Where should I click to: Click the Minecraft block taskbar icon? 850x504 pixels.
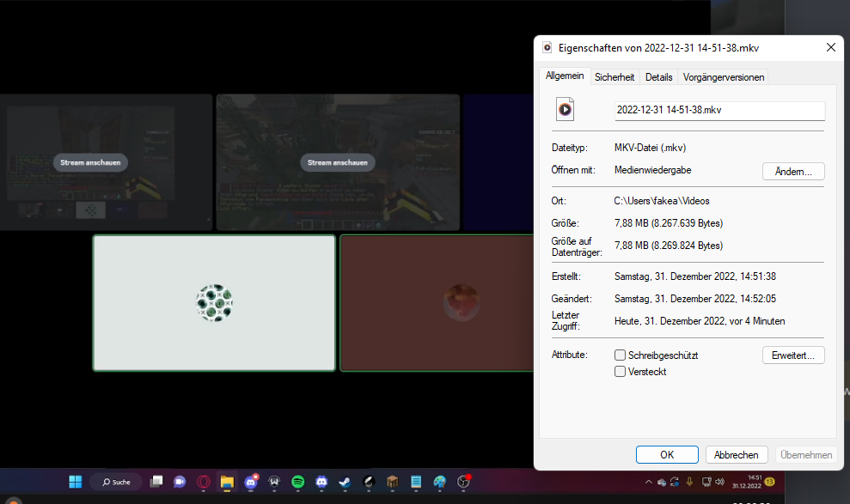392,482
